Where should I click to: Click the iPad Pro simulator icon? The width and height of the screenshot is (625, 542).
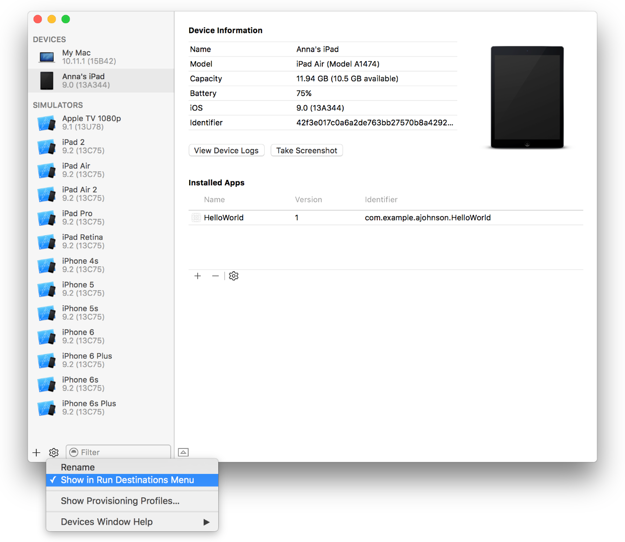tap(47, 218)
